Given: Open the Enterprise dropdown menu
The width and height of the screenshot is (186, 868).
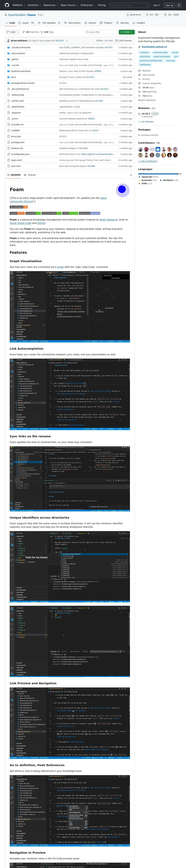Looking at the screenshot, I should (x=88, y=5).
